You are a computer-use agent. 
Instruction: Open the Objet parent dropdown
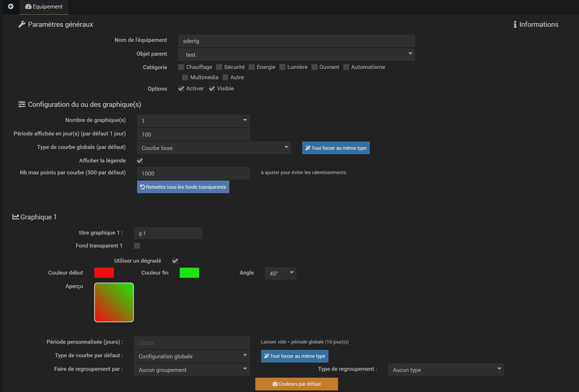[x=296, y=55]
